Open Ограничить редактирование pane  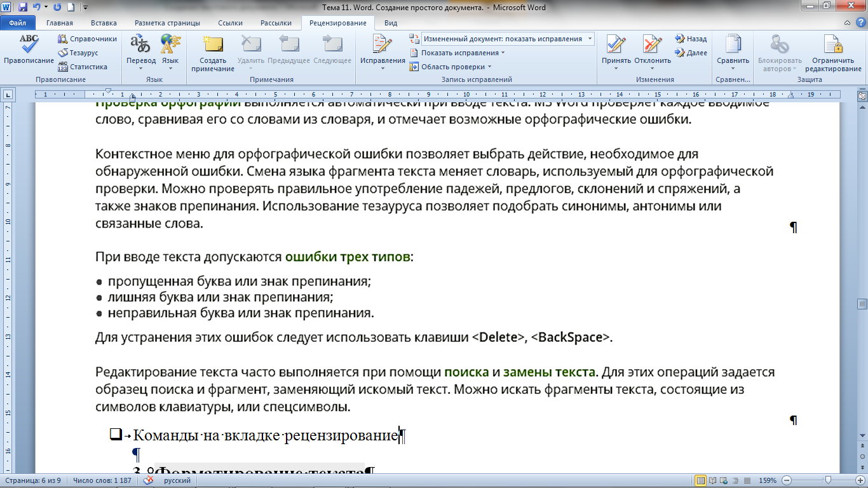pos(833,53)
